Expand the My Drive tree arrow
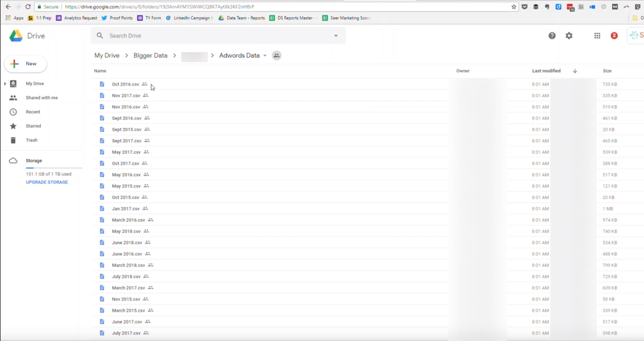The width and height of the screenshot is (644, 341). pos(5,84)
